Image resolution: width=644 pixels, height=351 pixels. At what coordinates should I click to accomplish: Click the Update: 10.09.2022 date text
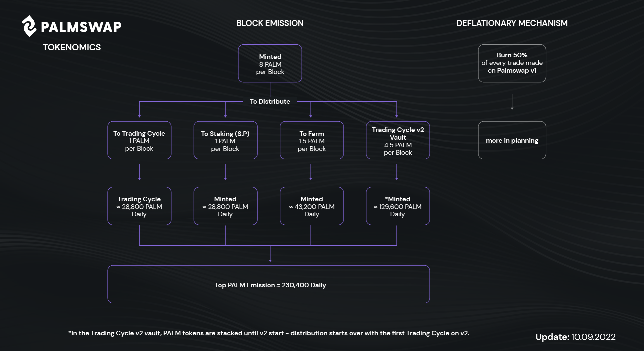575,337
